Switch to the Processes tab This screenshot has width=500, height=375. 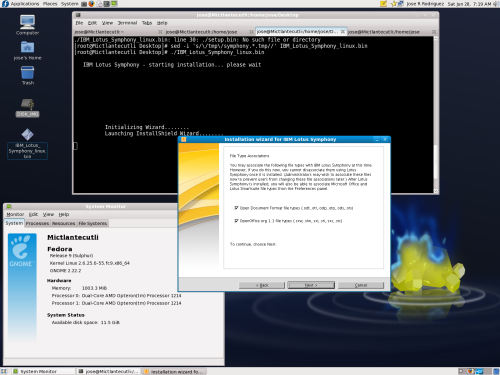click(x=37, y=223)
